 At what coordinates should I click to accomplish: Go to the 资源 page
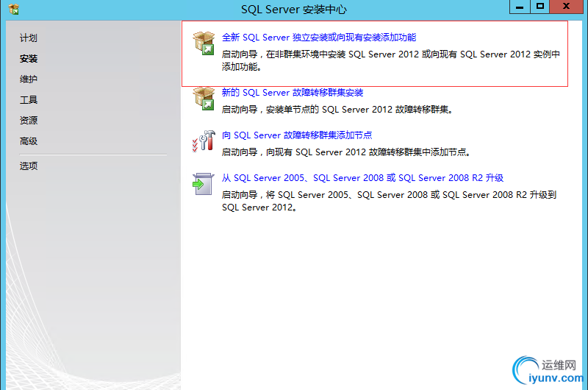[x=29, y=121]
